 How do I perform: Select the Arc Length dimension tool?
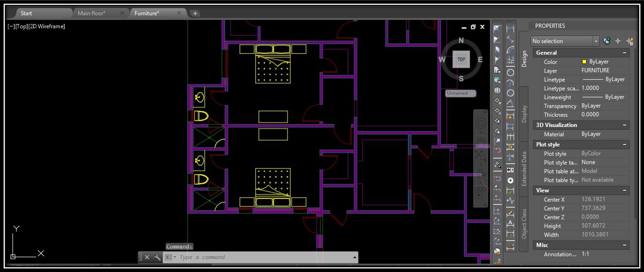[x=510, y=50]
